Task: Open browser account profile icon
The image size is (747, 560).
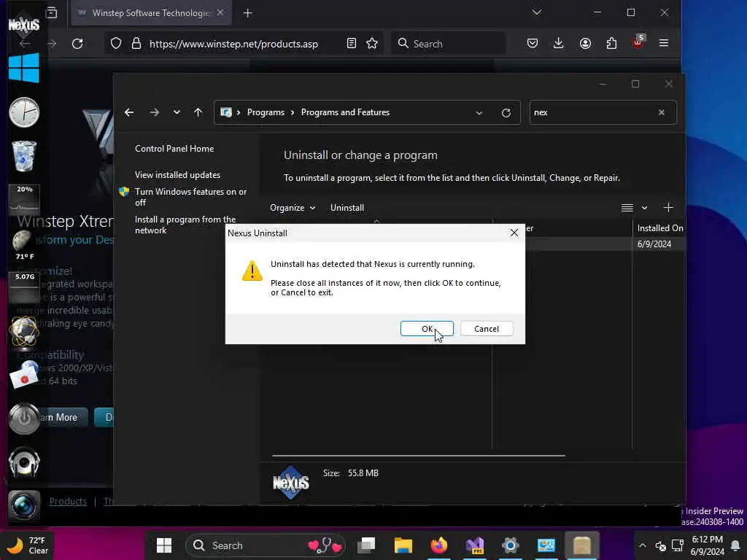Action: pos(586,43)
